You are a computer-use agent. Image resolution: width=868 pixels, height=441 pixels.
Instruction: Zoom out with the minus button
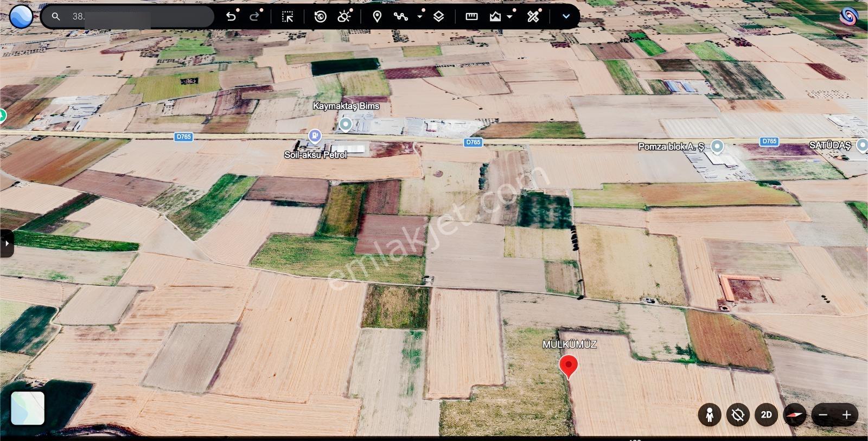tap(823, 415)
